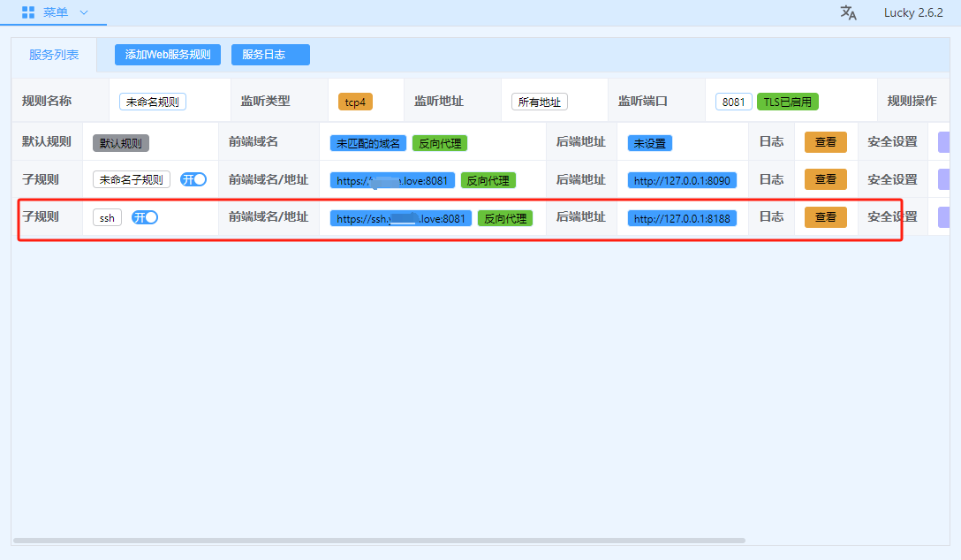The width and height of the screenshot is (961, 560).
Task: Click the ssh rule name tag
Action: point(107,217)
